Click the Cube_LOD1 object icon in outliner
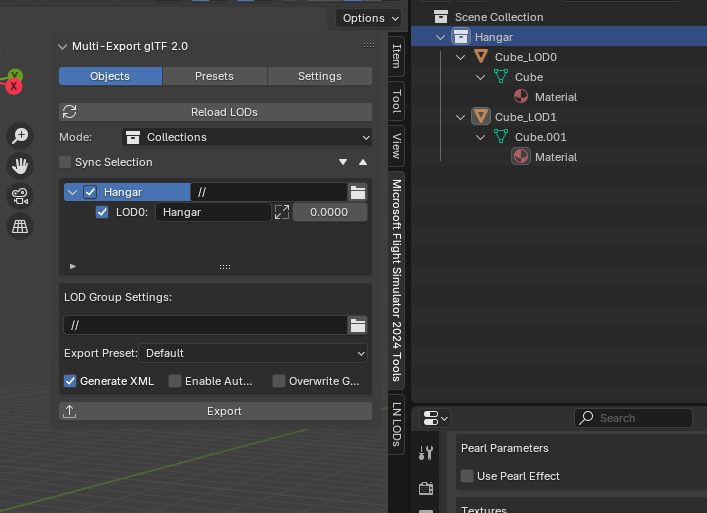 pyautogui.click(x=481, y=117)
